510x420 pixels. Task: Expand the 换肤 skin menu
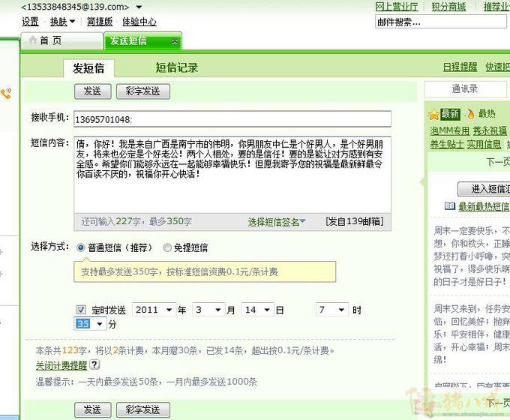[x=62, y=22]
